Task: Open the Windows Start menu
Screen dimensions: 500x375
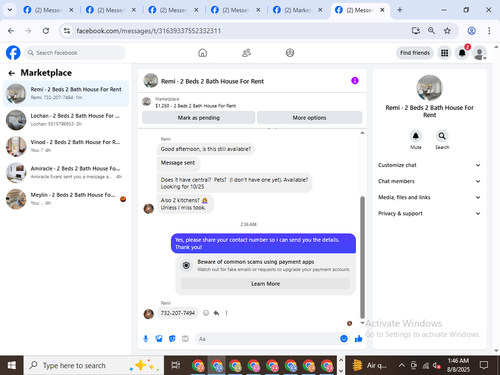Action: (x=12, y=366)
